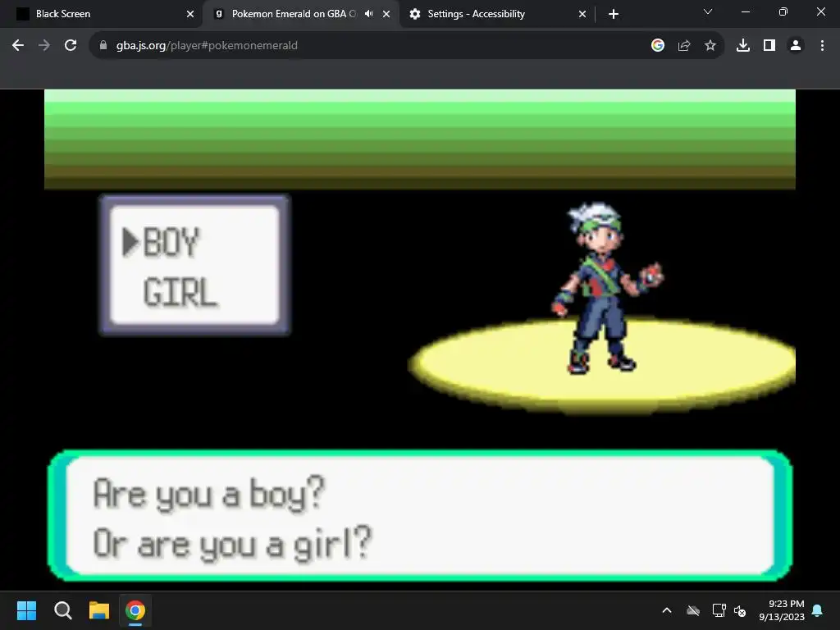
Task: Click the trainer character sprite
Action: (606, 288)
